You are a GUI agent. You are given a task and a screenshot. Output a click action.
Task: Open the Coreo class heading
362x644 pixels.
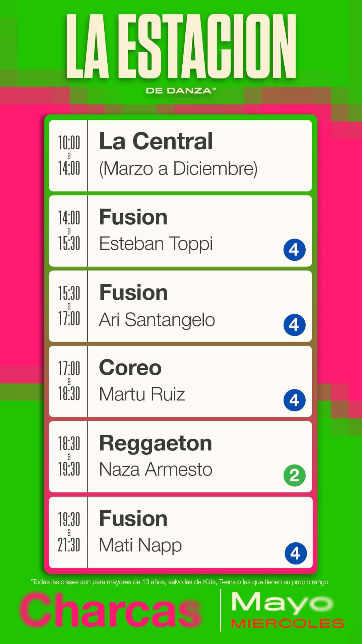point(130,368)
